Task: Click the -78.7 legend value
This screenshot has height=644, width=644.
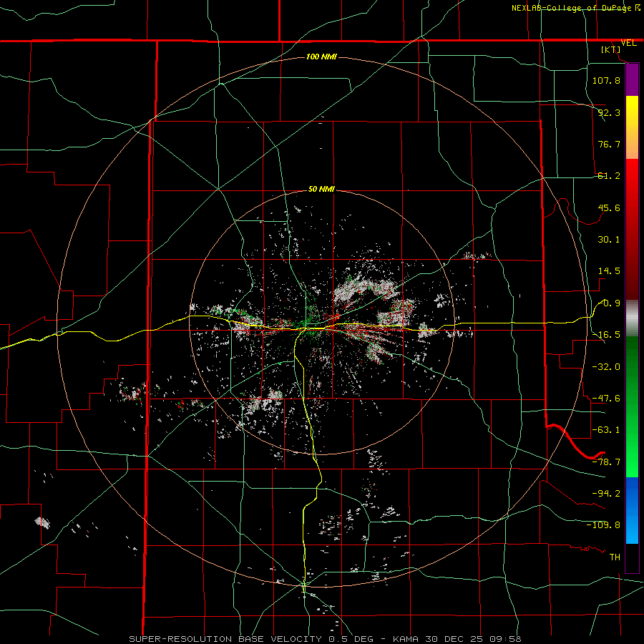Action: [x=606, y=462]
